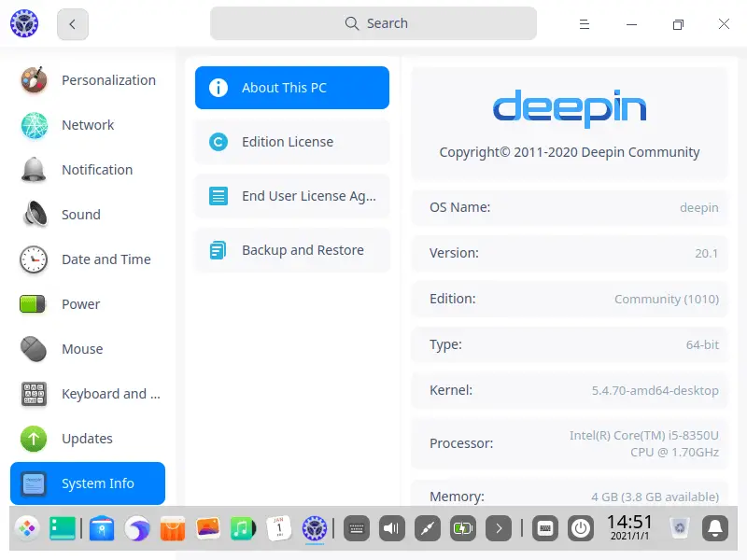Click the Edition License copyright icon
747x560 pixels.
(x=218, y=142)
